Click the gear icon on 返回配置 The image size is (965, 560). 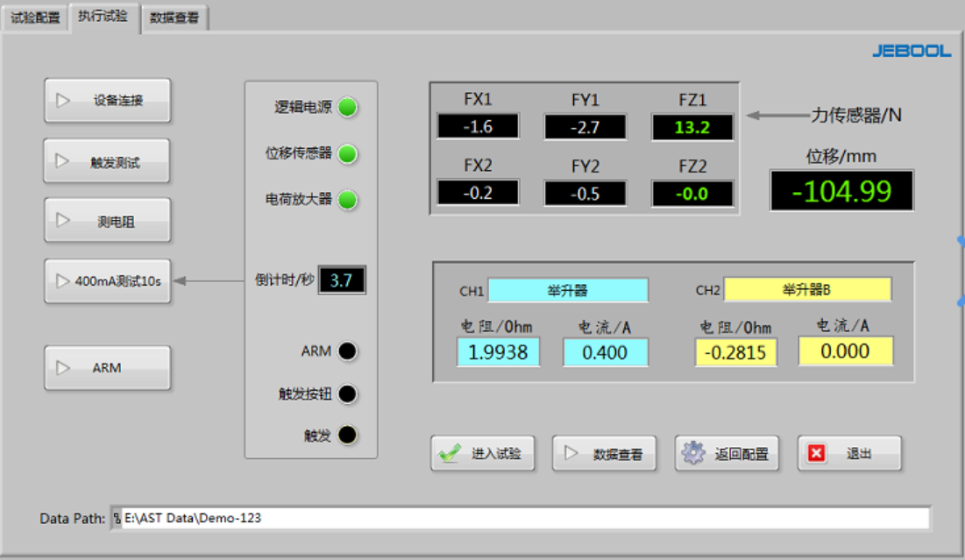(x=693, y=453)
